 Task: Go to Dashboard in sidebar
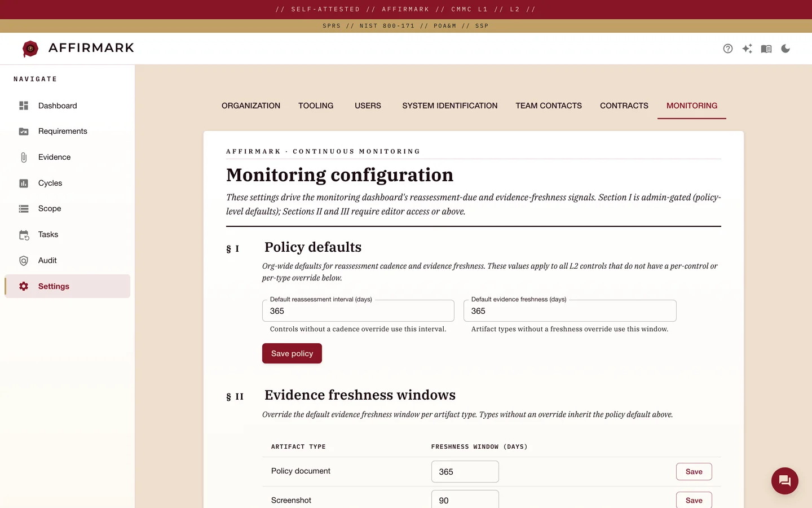pos(58,106)
